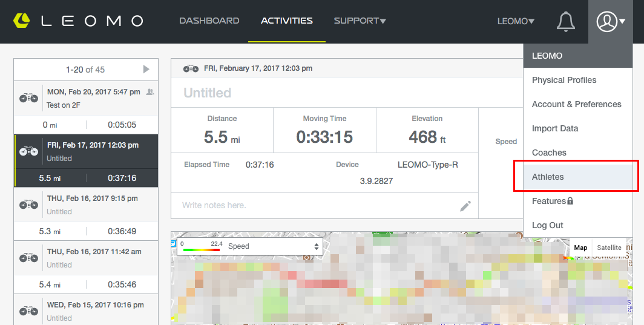Click the LEOMO logo icon
This screenshot has height=325, width=644.
coord(21,21)
